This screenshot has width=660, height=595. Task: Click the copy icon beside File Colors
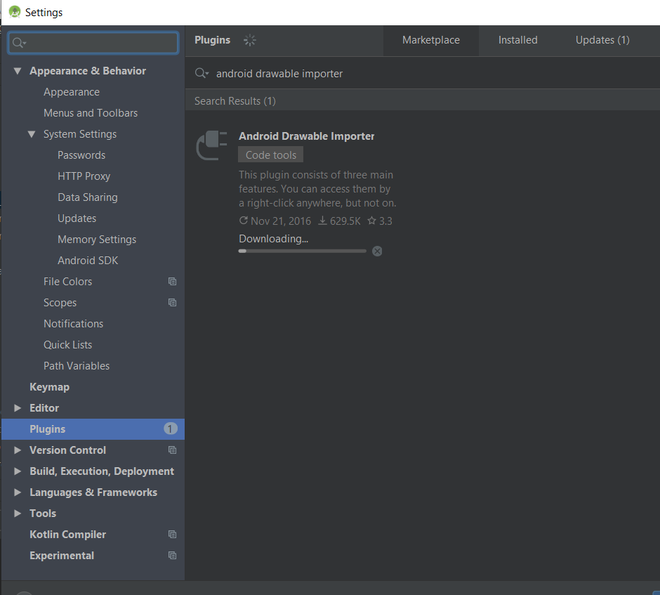coord(172,281)
